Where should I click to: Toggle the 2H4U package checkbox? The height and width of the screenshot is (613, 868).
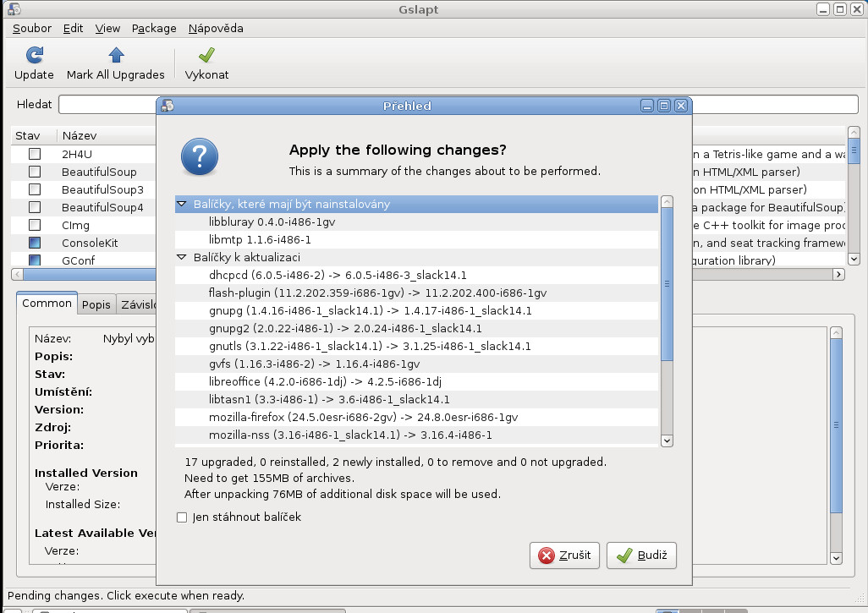pos(35,154)
